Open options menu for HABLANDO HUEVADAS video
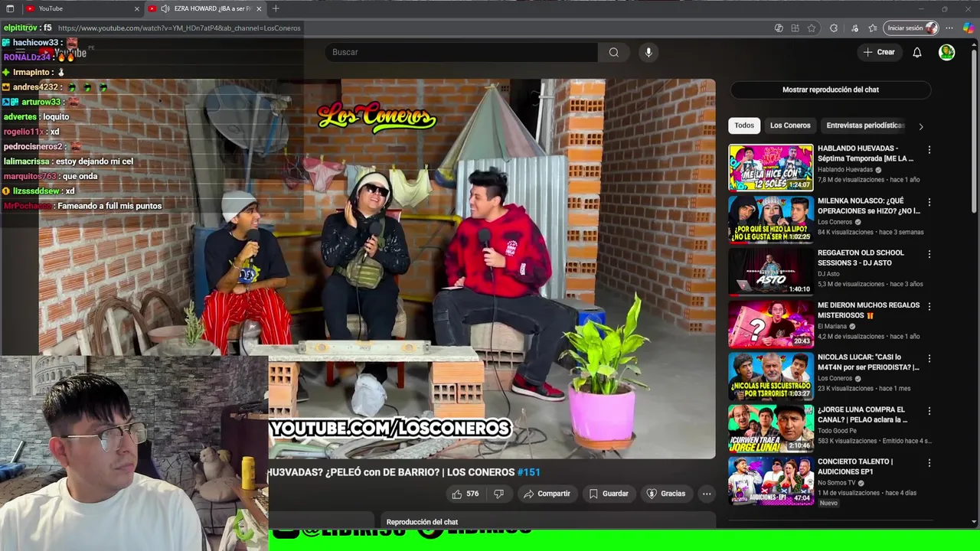 pyautogui.click(x=929, y=150)
